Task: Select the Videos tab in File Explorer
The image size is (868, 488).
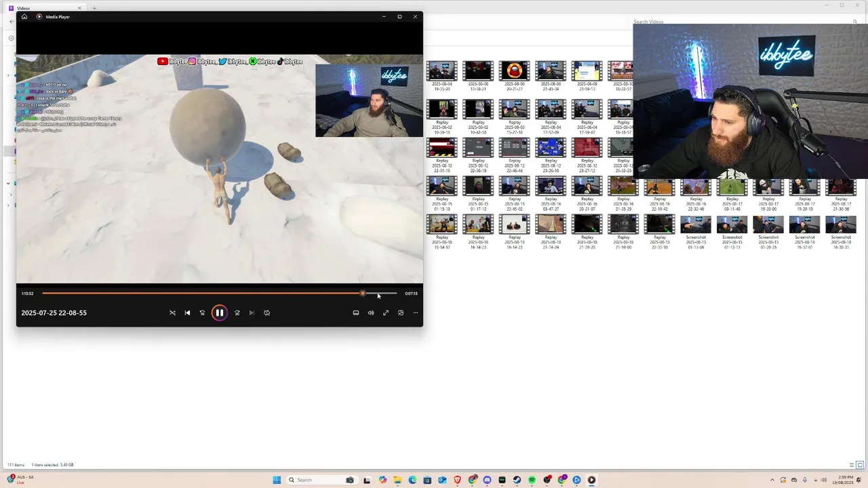Action: pyautogui.click(x=45, y=8)
